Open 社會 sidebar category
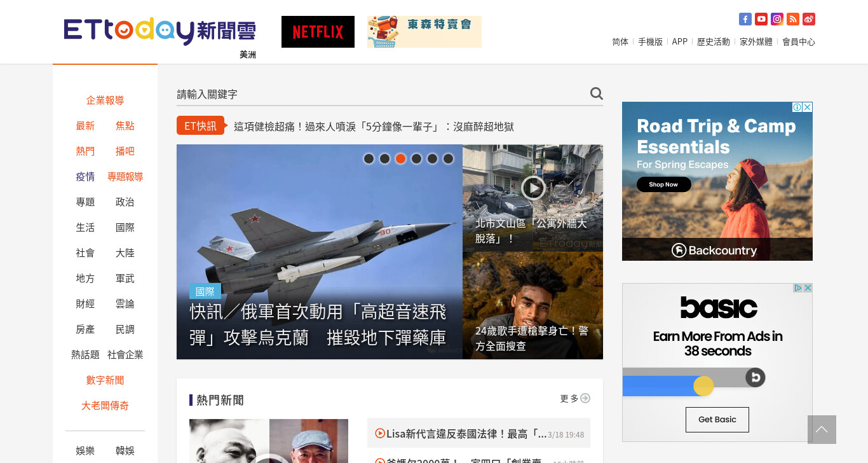Screen dimensions: 868x463 point(85,253)
